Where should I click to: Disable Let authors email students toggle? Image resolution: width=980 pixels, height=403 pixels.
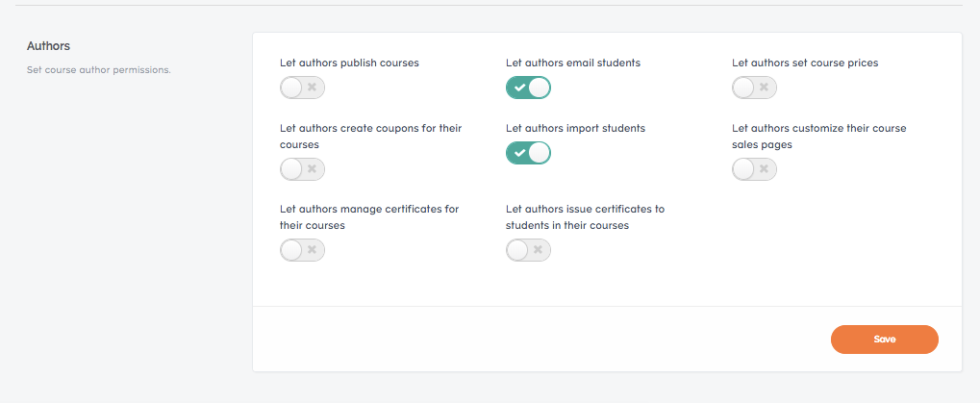(528, 88)
